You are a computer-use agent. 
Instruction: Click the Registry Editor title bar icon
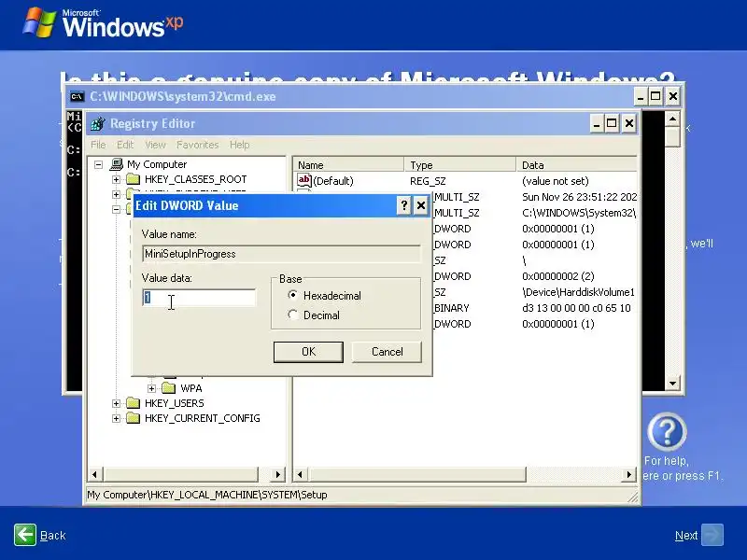(x=98, y=123)
